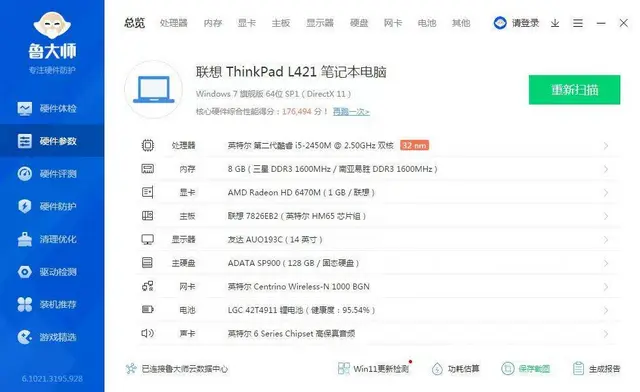
Task: Click 保存截图 button
Action: pyautogui.click(x=526, y=369)
